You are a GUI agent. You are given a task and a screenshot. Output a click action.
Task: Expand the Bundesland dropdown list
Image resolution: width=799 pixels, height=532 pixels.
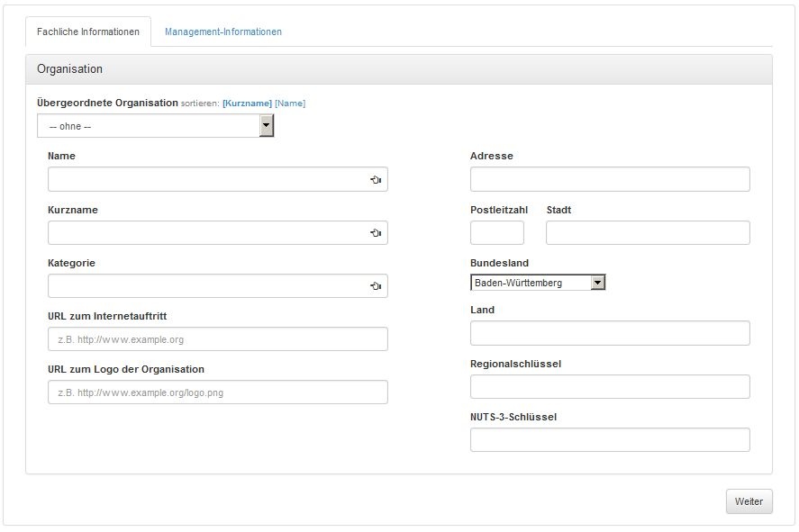597,283
